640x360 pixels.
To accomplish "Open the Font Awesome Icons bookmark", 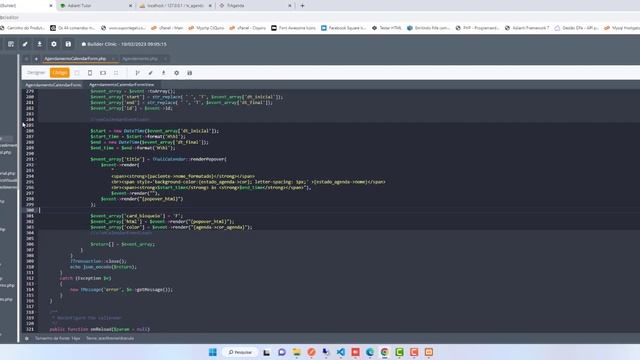I will [293, 28].
